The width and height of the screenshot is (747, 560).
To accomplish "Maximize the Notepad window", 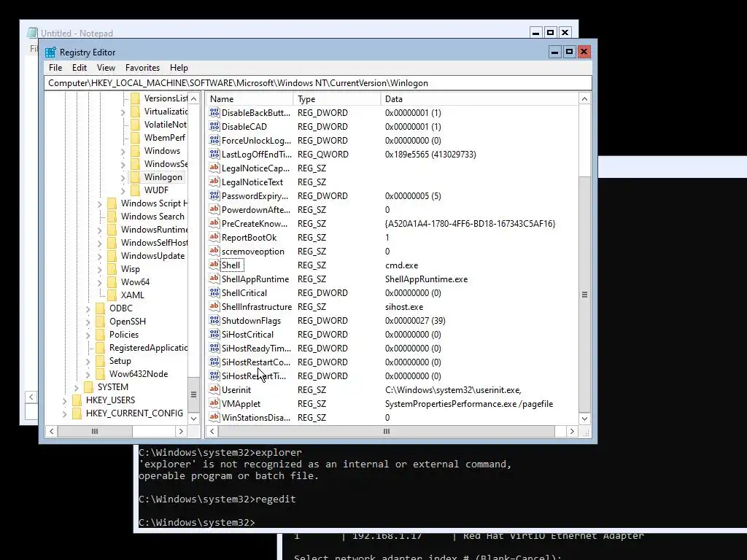I will coord(550,32).
